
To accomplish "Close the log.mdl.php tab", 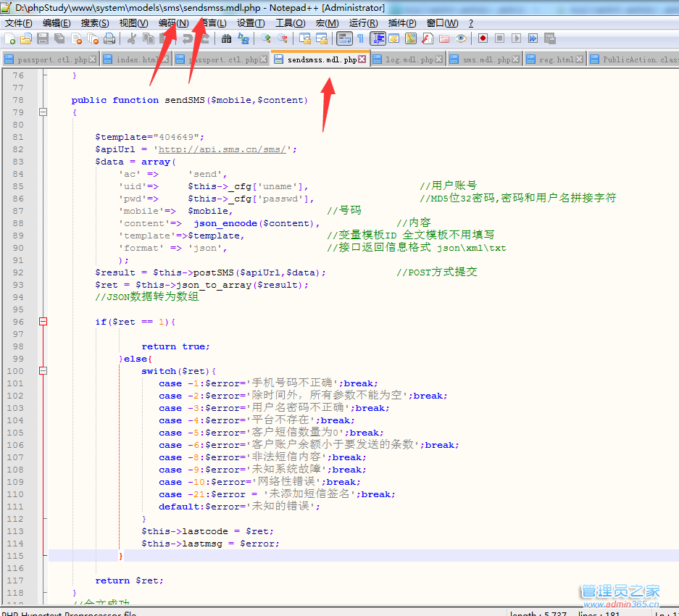I will [x=438, y=59].
